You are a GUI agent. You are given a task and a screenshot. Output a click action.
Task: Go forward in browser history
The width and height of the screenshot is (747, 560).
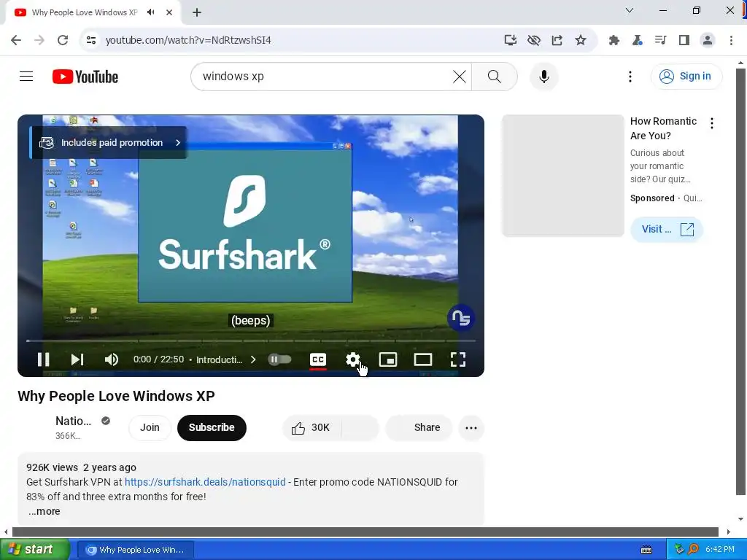click(39, 40)
